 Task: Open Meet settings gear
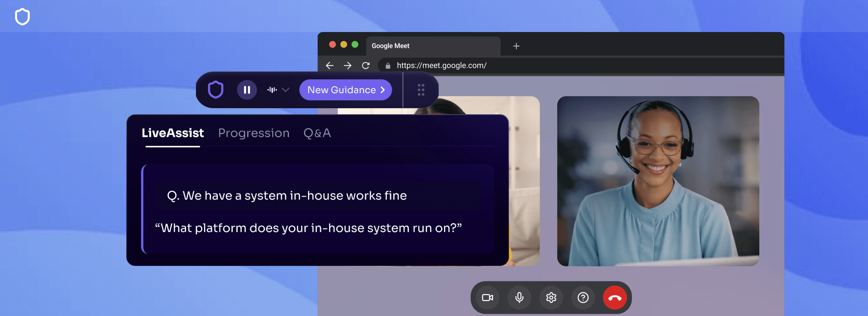[551, 298]
